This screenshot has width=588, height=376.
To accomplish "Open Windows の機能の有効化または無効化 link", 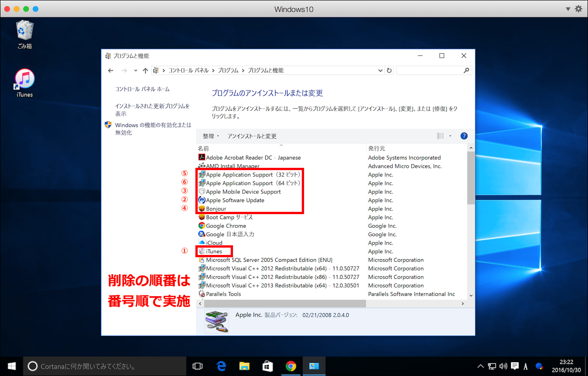I will pyautogui.click(x=153, y=128).
